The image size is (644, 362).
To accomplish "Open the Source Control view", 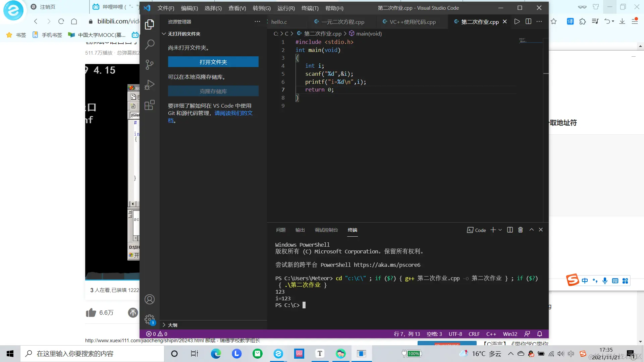I will point(150,64).
